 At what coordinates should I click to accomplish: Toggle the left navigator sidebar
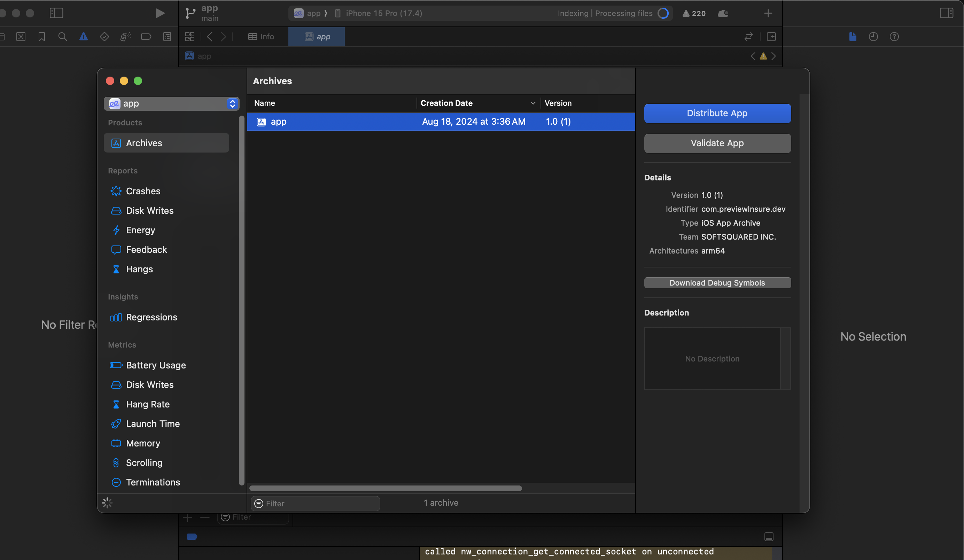tap(56, 13)
